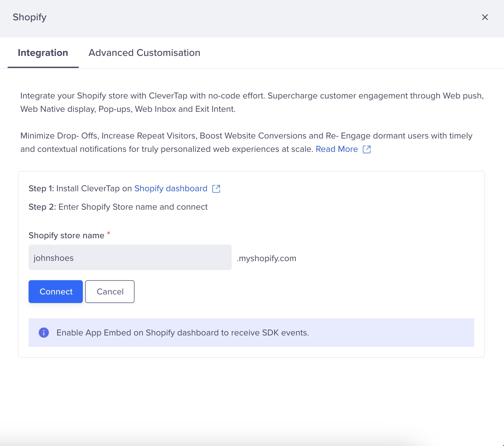504x446 pixels.
Task: Click the external-link icon beside Shopify dashboard
Action: pos(216,189)
